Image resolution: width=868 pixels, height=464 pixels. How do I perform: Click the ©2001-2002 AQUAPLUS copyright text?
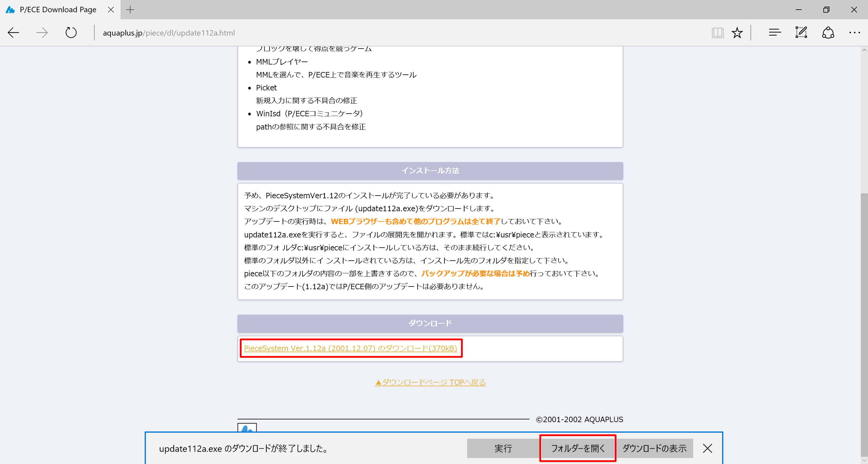point(580,419)
